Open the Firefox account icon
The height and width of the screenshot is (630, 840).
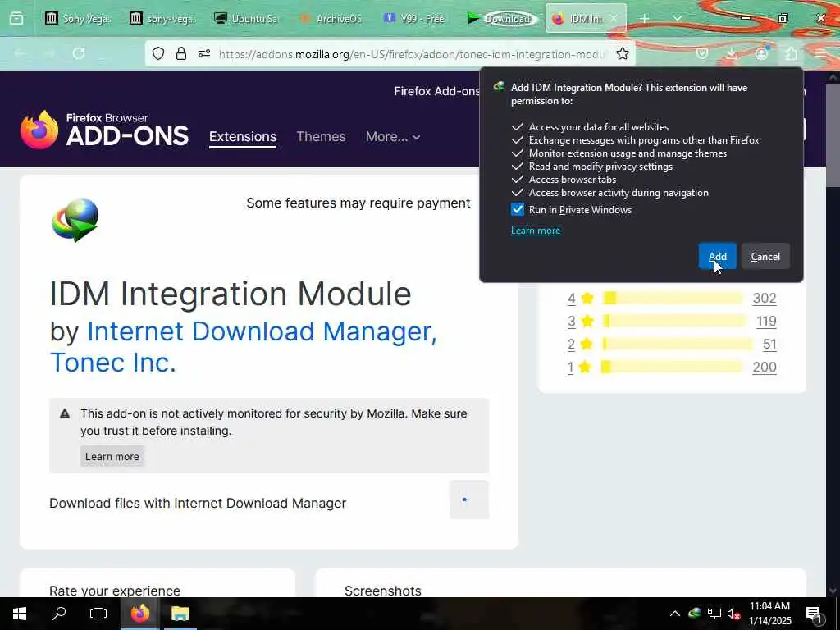click(x=762, y=53)
